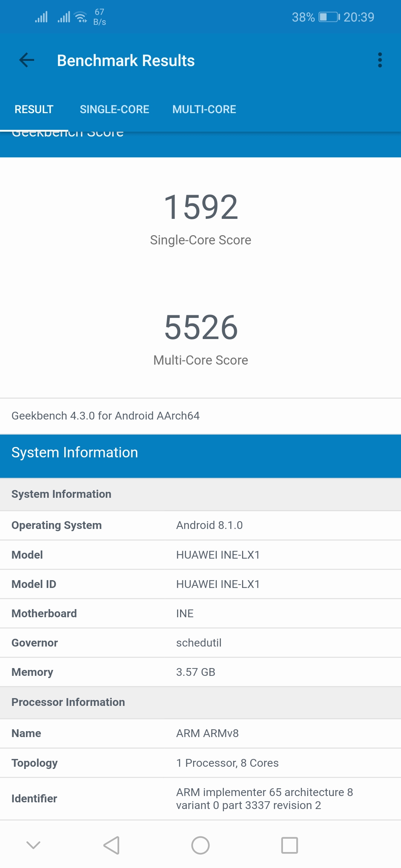The image size is (401, 868).
Task: Switch to the MULTI-CORE tab
Action: pos(204,109)
